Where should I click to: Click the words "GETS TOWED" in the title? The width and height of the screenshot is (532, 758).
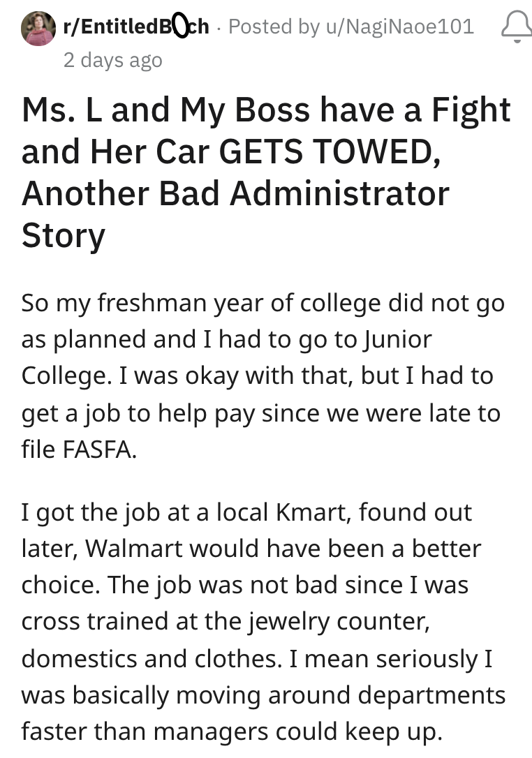click(330, 151)
